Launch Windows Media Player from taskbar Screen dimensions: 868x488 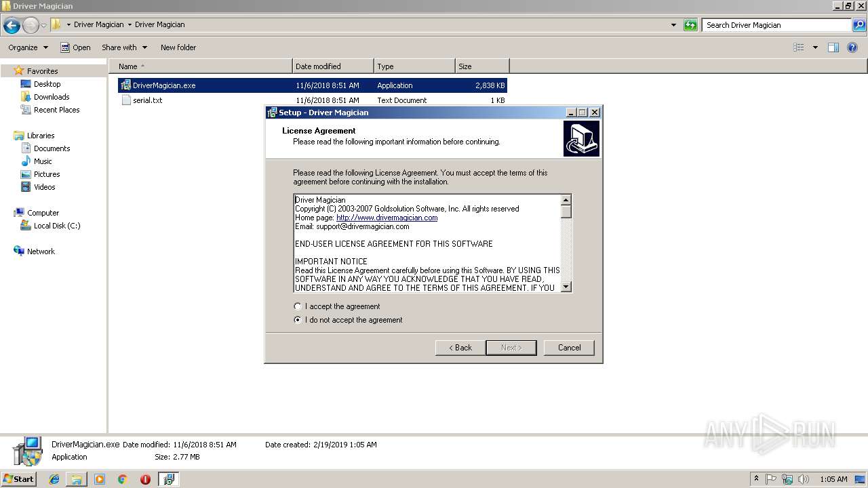(100, 479)
